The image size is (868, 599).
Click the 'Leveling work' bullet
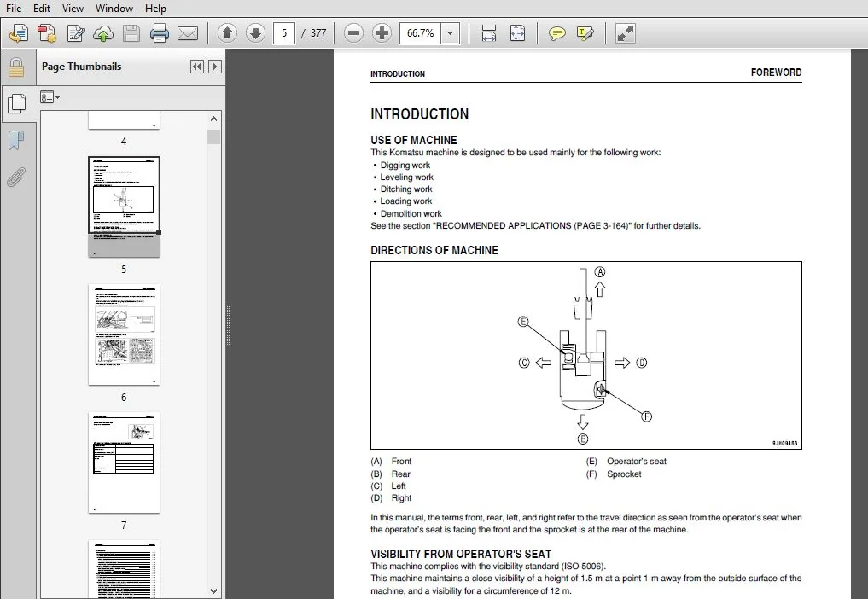click(x=407, y=177)
